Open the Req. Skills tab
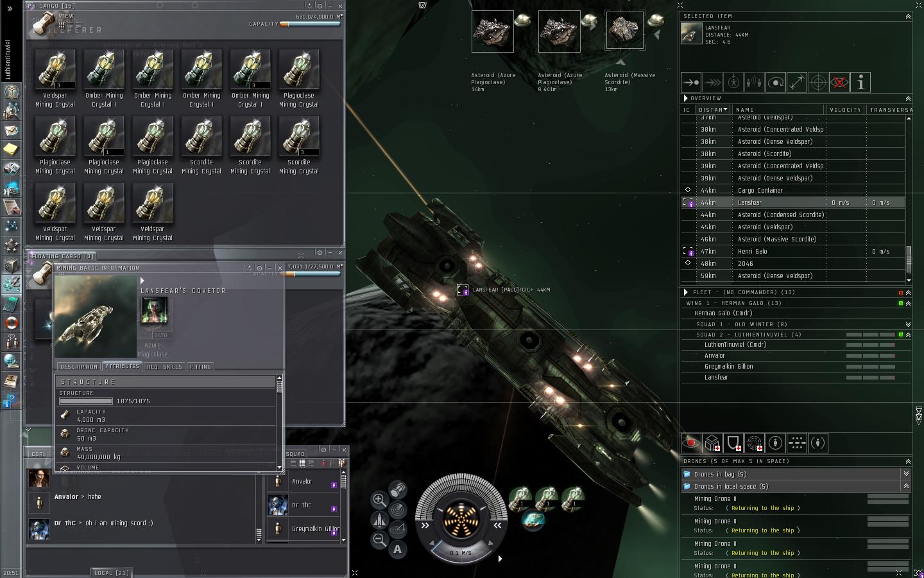This screenshot has height=578, width=924. [164, 367]
